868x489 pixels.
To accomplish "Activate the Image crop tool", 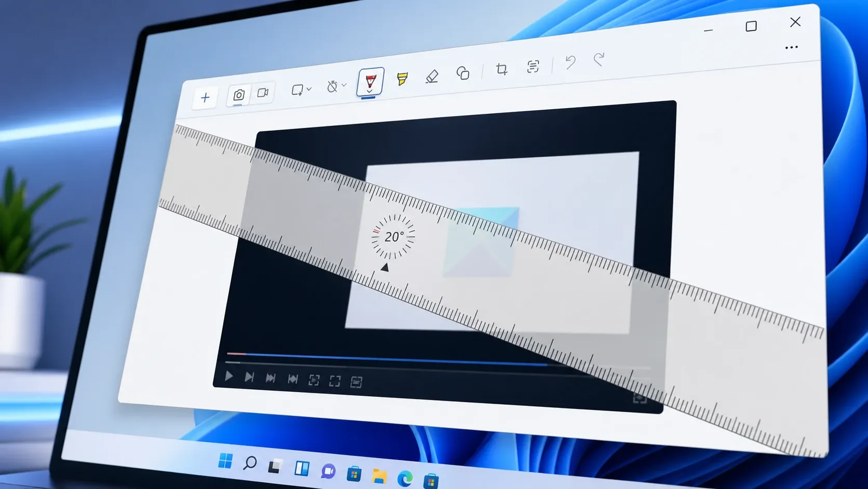I will [x=501, y=69].
